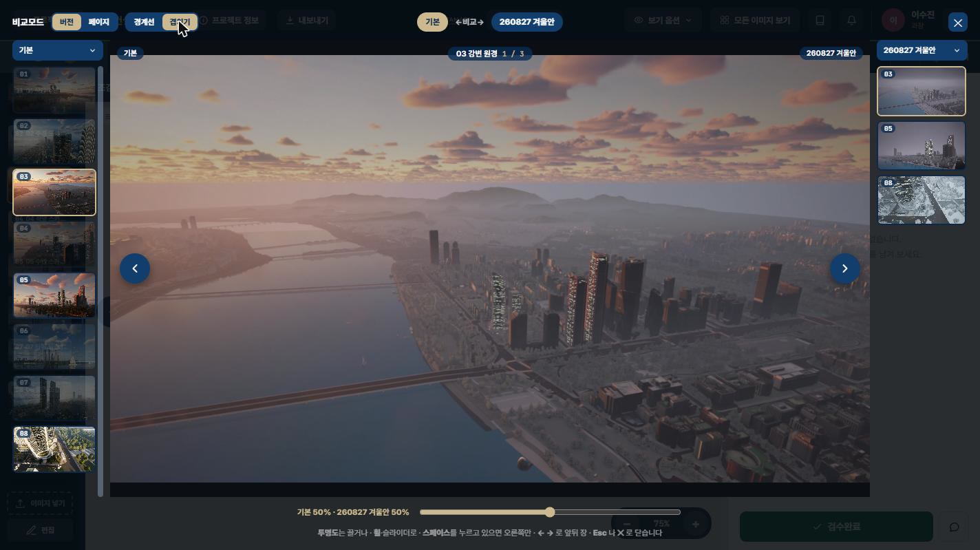Image resolution: width=980 pixels, height=550 pixels.
Task: Choose thumbnail 08 in the 260827 겨울안 list
Action: [922, 200]
